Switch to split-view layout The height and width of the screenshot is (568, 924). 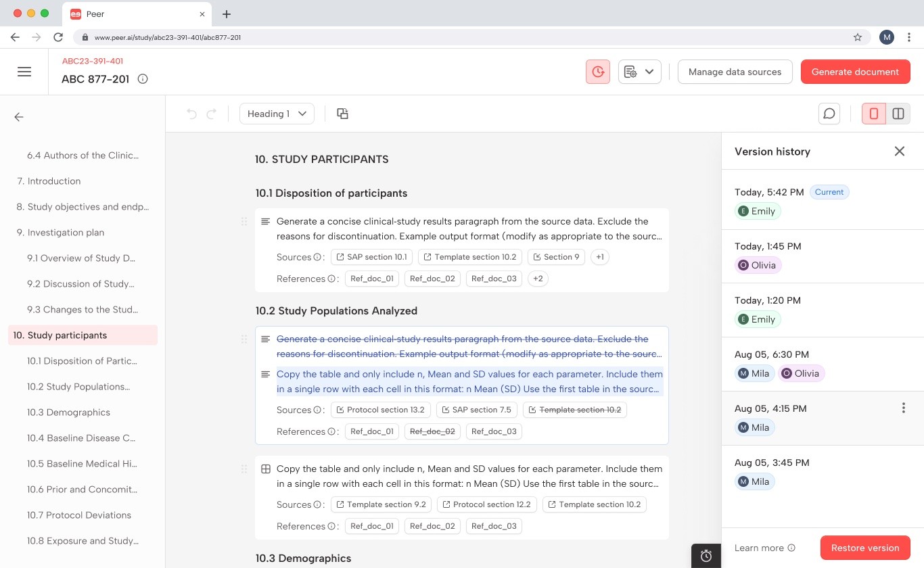898,114
